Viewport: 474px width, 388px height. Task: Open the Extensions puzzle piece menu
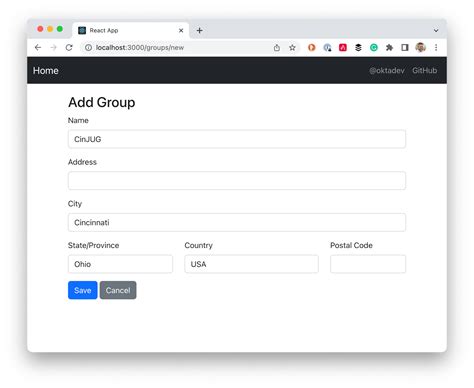(x=389, y=48)
